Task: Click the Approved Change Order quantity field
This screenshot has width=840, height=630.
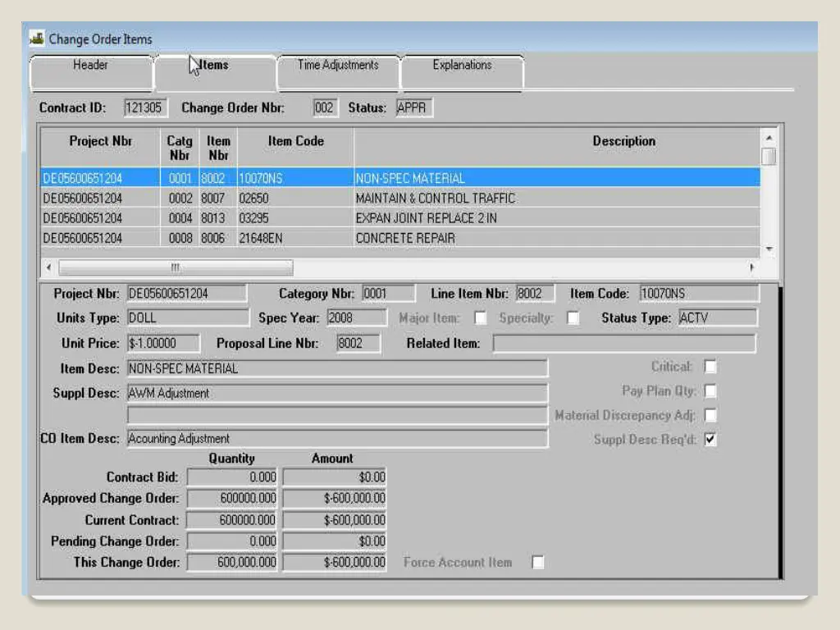Action: point(232,498)
